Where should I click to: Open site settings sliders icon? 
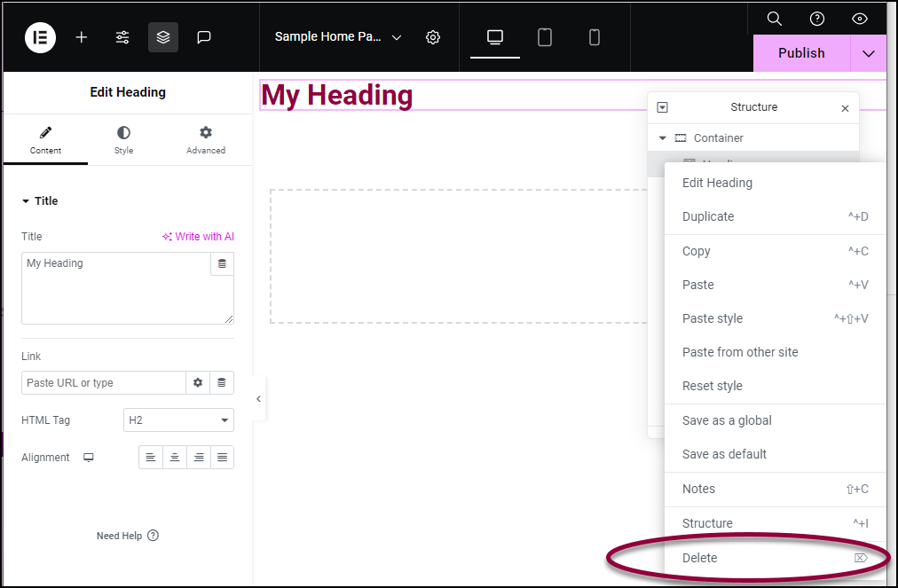(122, 38)
